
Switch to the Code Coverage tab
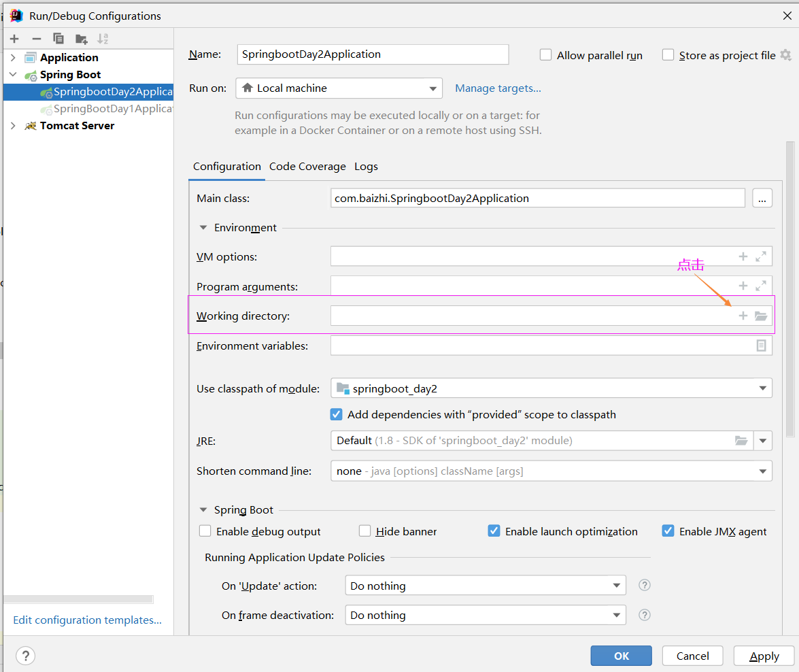click(307, 166)
